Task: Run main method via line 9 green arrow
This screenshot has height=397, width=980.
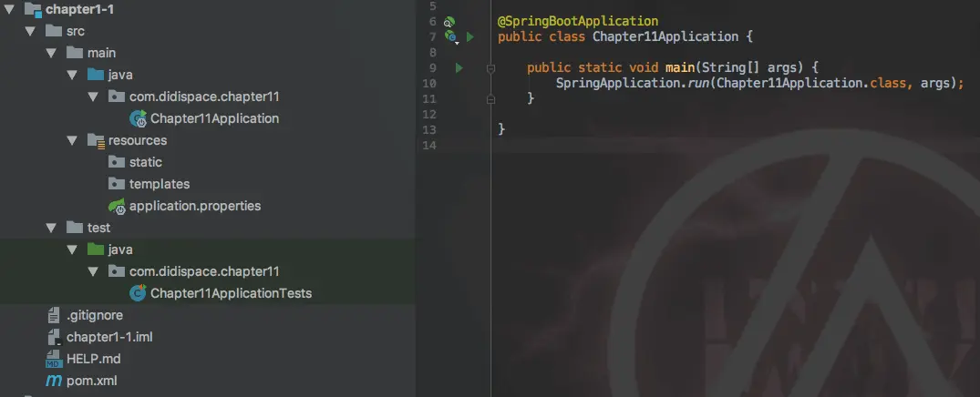Action: pos(459,68)
